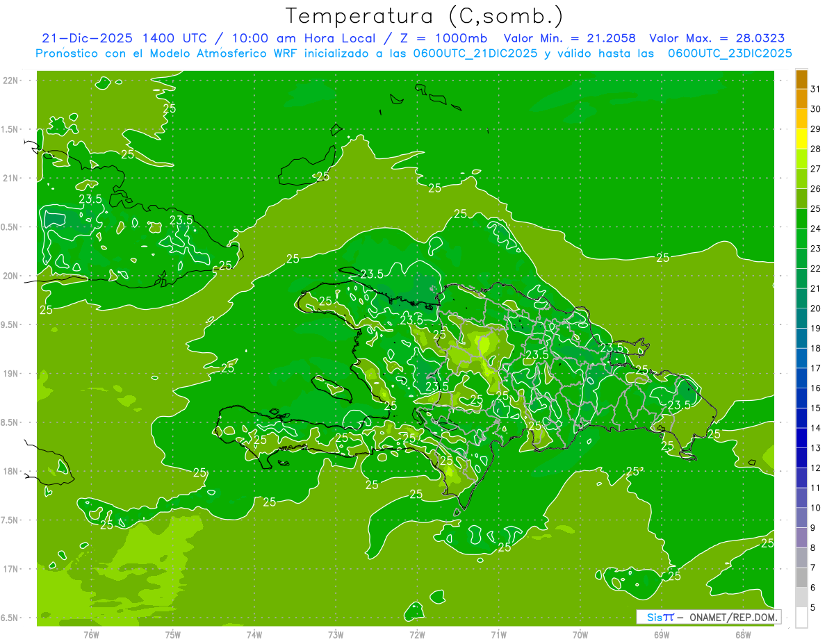Click the 22N latitude axis label
Screen dimensions: 834x644
11,81
